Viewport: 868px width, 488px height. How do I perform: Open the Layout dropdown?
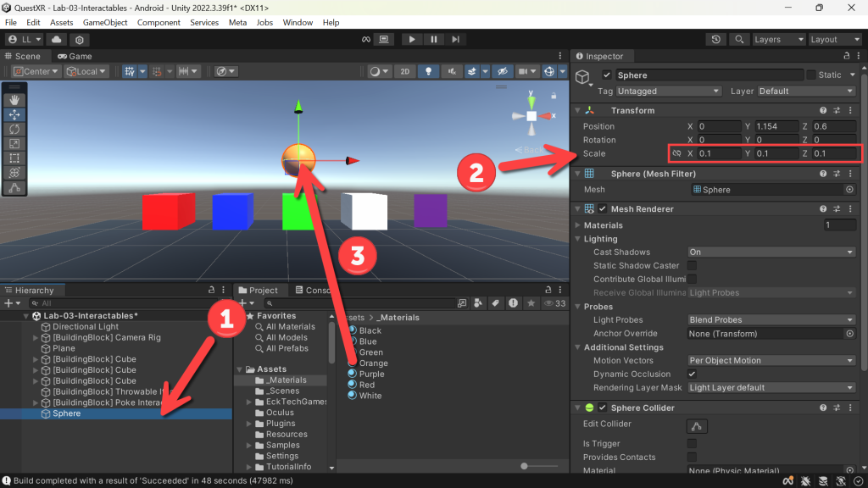pos(835,39)
